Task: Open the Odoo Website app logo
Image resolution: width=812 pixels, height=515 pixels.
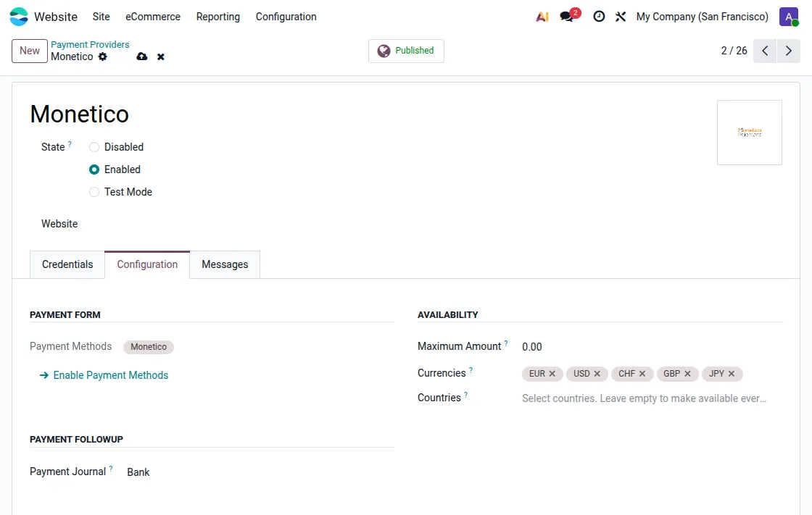Action: click(19, 17)
